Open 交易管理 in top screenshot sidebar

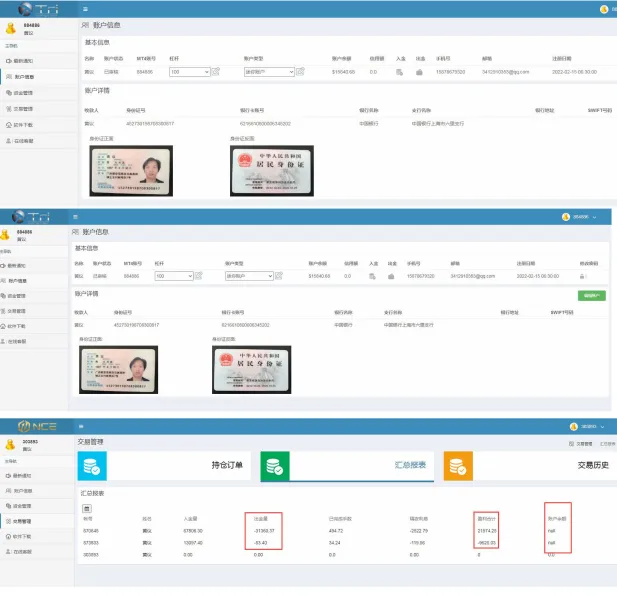tap(39, 109)
